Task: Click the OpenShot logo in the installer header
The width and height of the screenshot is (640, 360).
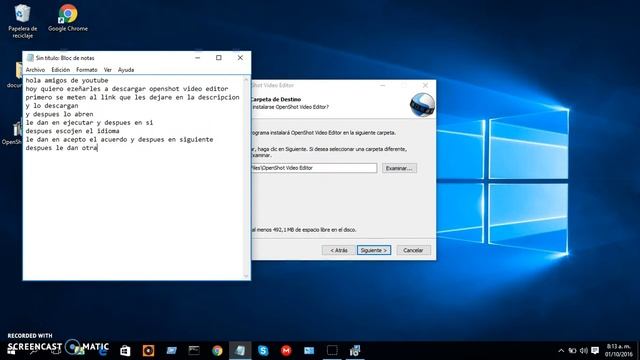Action: click(x=422, y=105)
